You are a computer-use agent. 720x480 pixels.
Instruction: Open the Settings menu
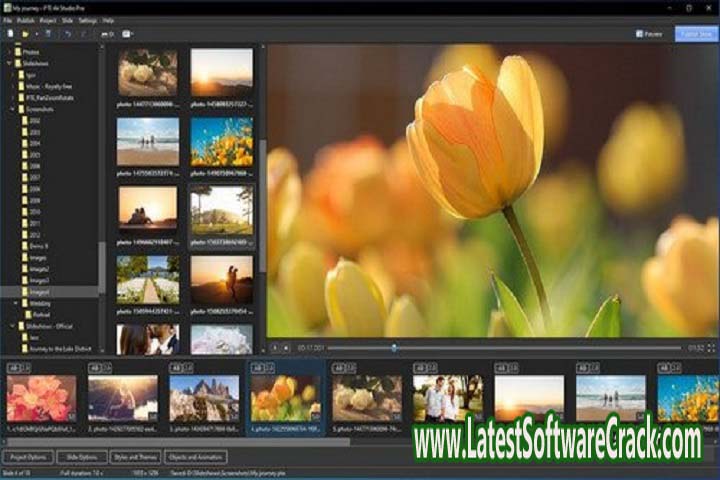point(88,20)
